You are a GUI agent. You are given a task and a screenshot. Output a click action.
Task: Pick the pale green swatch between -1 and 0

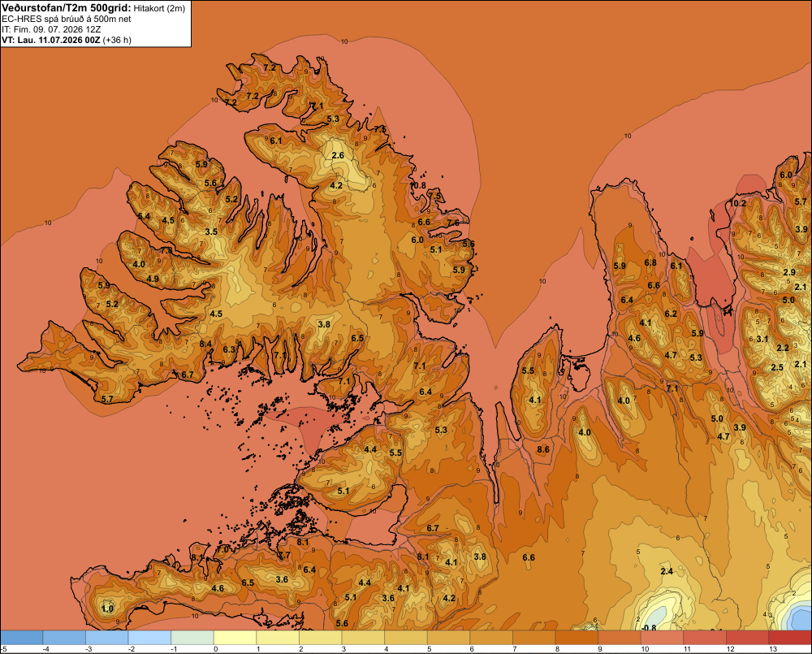[x=192, y=637]
